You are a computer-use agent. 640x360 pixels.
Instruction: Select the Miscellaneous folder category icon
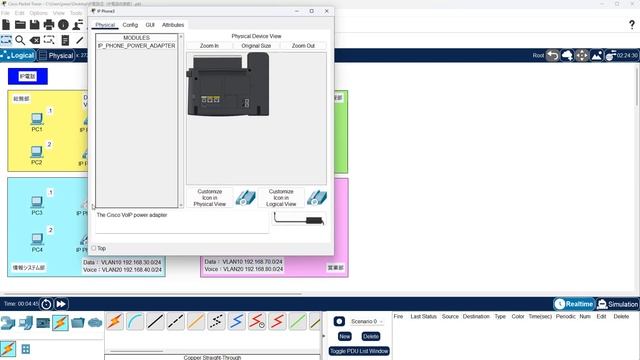[78, 323]
